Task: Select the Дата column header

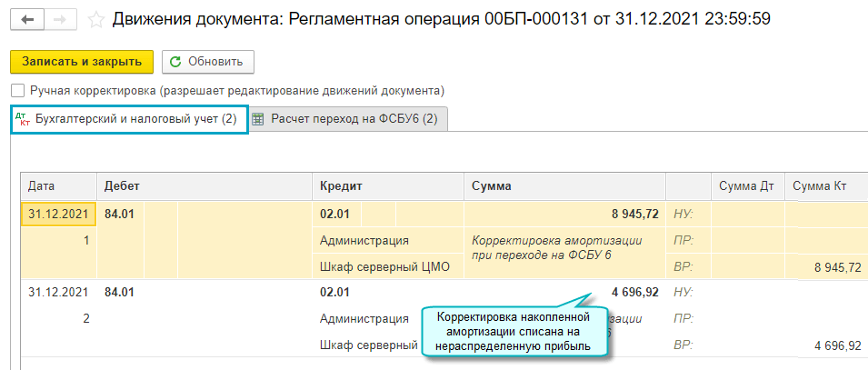Action: pyautogui.click(x=43, y=186)
